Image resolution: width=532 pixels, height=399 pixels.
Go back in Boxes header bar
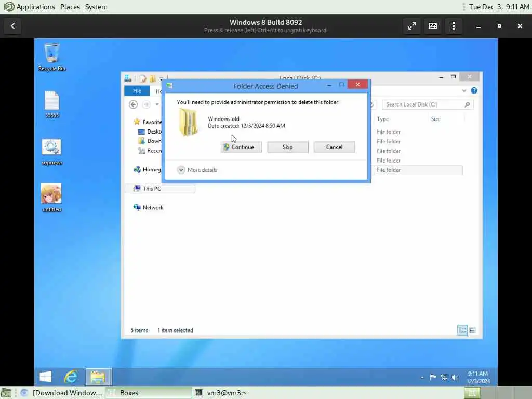click(13, 26)
